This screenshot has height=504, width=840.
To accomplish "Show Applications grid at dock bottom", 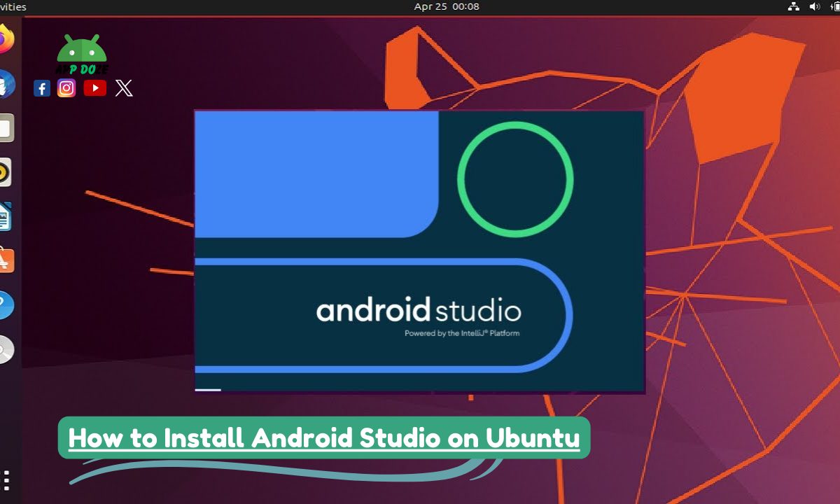I will [6, 481].
